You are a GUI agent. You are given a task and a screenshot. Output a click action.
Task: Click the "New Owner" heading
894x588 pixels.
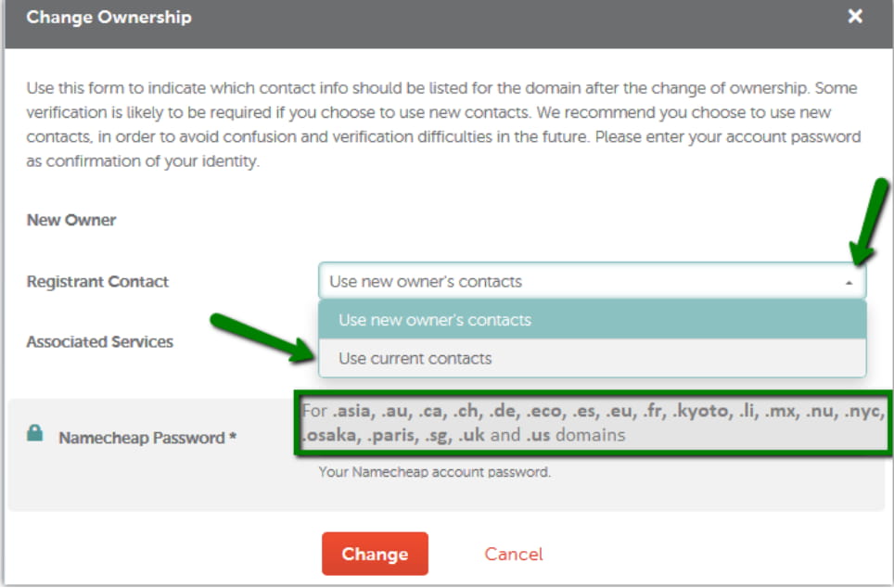(x=71, y=220)
